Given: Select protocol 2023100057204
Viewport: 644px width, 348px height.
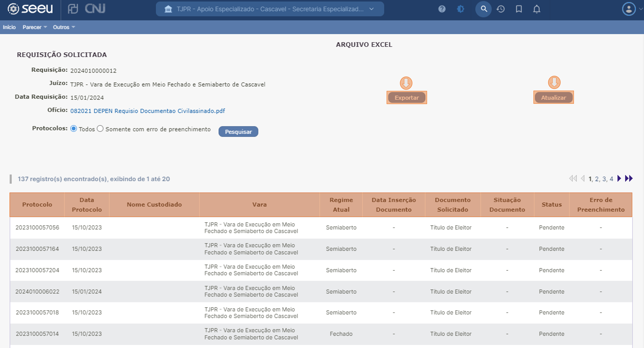Looking at the screenshot, I should point(37,270).
